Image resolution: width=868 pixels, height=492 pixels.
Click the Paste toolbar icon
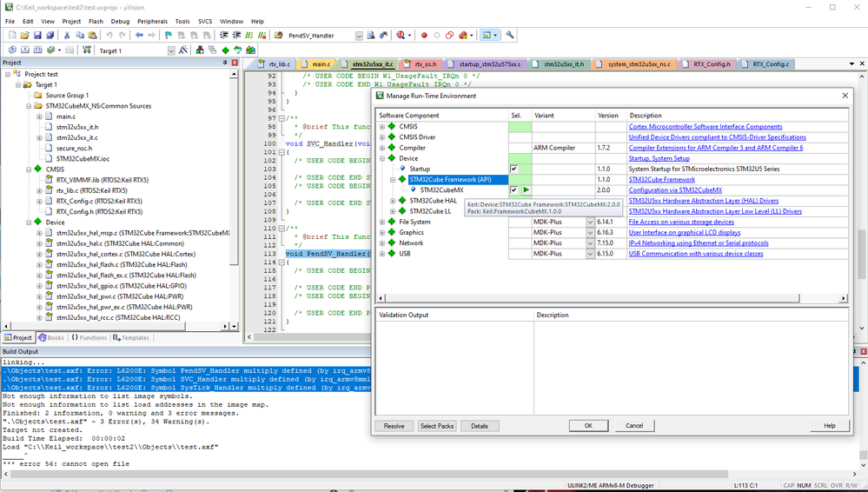pos(92,36)
